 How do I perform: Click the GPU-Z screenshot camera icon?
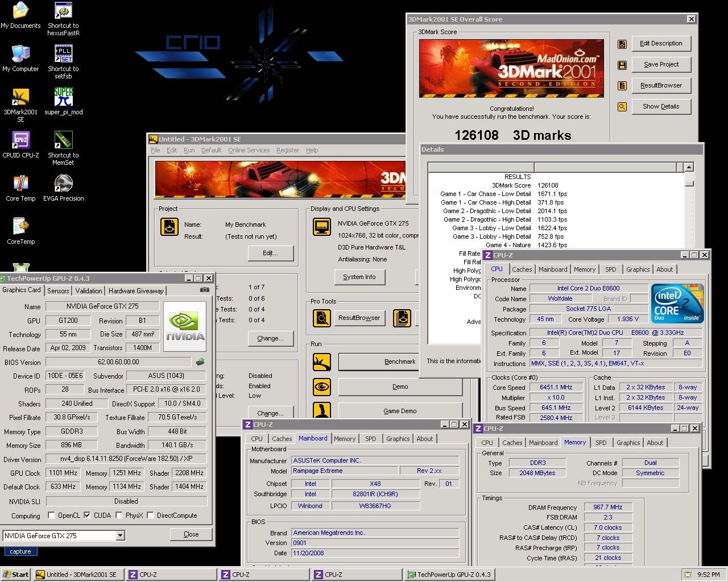[x=205, y=290]
